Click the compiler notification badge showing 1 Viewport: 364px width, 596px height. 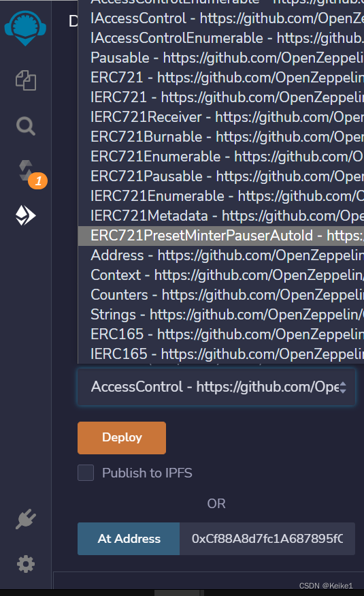(38, 181)
